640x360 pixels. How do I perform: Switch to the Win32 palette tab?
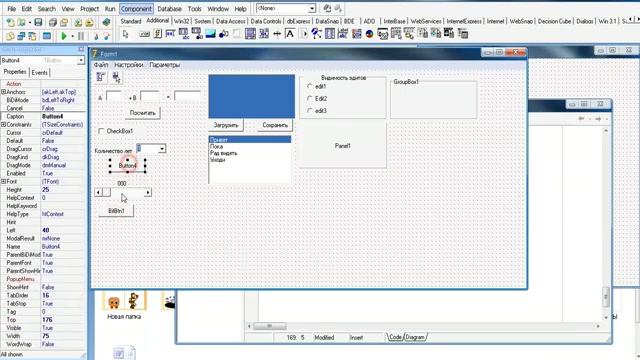click(182, 21)
